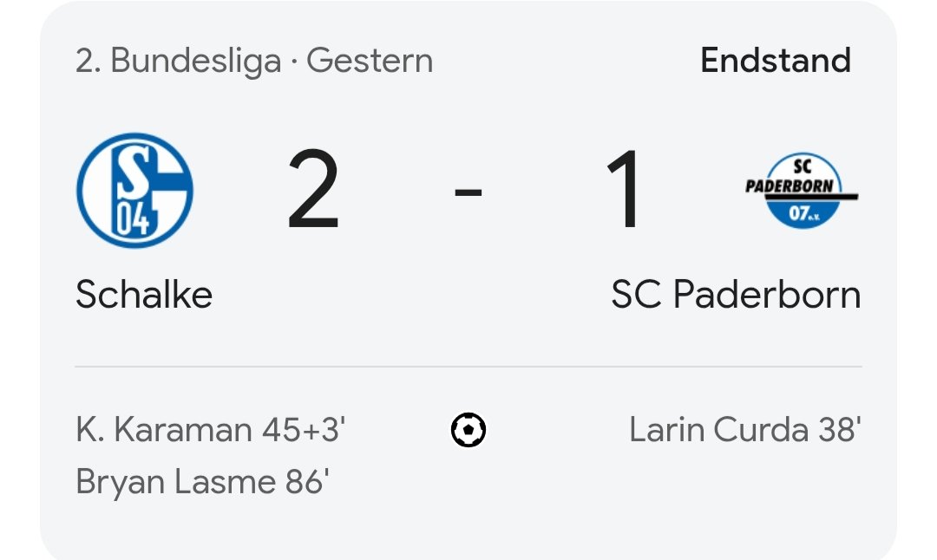Image resolution: width=937 pixels, height=560 pixels.
Task: Click the 86' goal minute
Action: (x=306, y=482)
